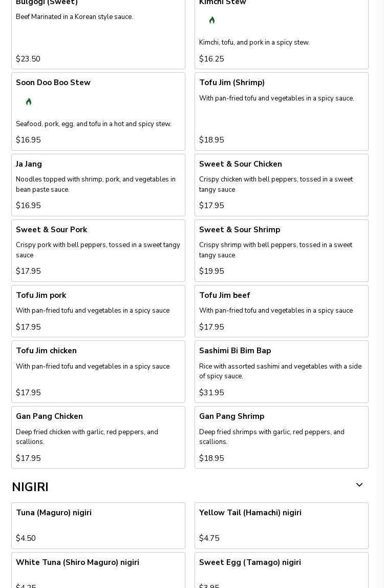The image size is (384, 588).
Task: Open the NIGIRI section heading
Action: point(30,487)
